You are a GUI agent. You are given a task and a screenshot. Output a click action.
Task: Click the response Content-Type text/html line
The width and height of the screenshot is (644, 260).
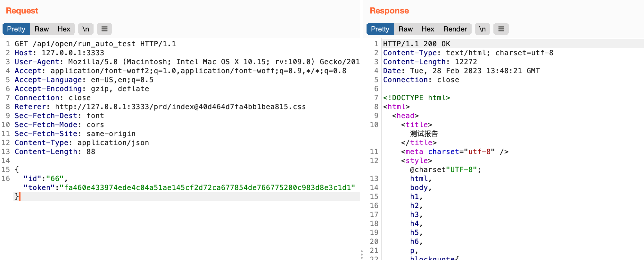click(468, 53)
